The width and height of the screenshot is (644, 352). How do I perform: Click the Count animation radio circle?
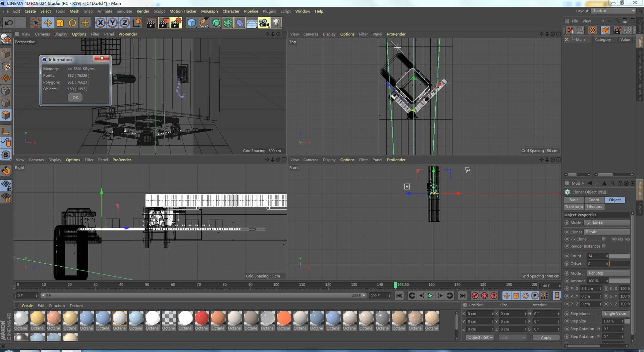(567, 256)
